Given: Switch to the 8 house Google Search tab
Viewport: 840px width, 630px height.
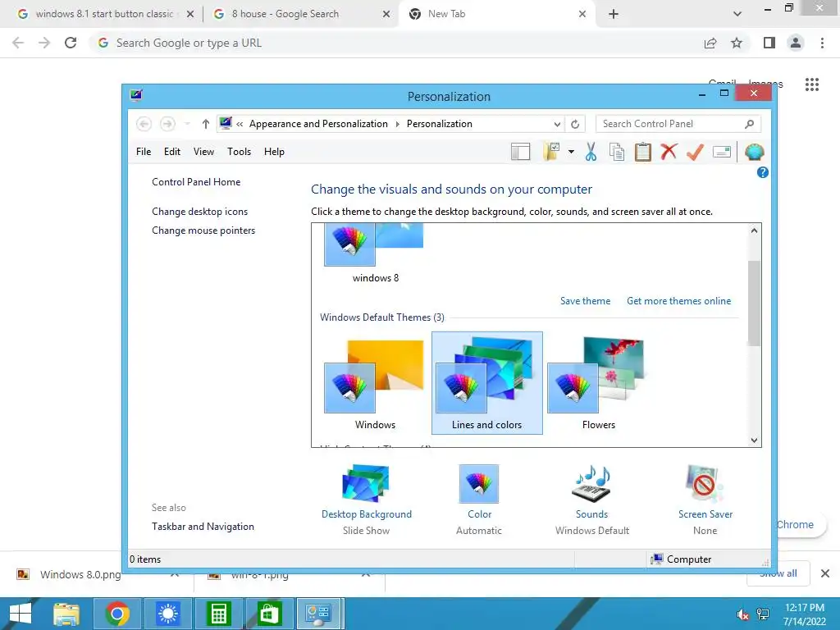Looking at the screenshot, I should (302, 14).
